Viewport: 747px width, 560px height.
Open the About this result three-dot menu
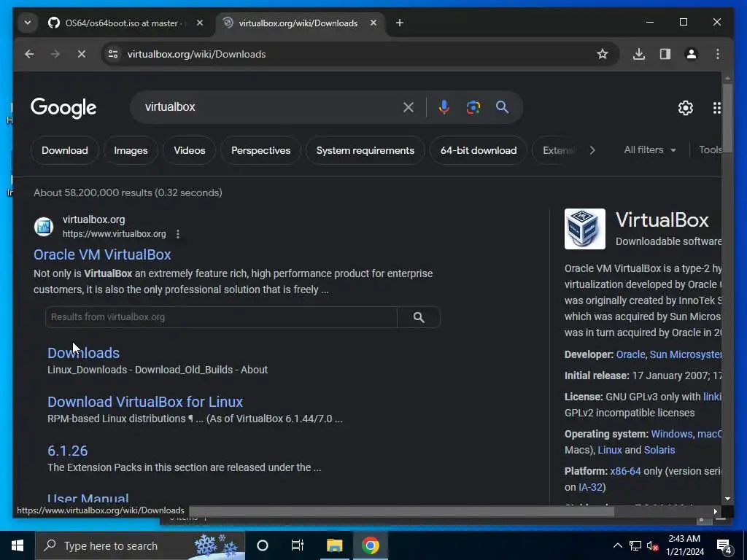tap(178, 234)
